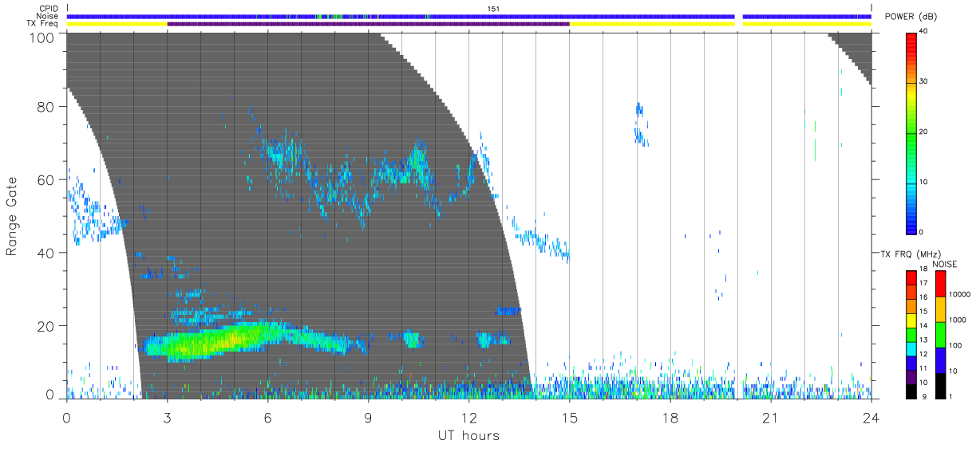Click the 9 tick on UT hours axis
The height and width of the screenshot is (452, 980).
point(369,417)
